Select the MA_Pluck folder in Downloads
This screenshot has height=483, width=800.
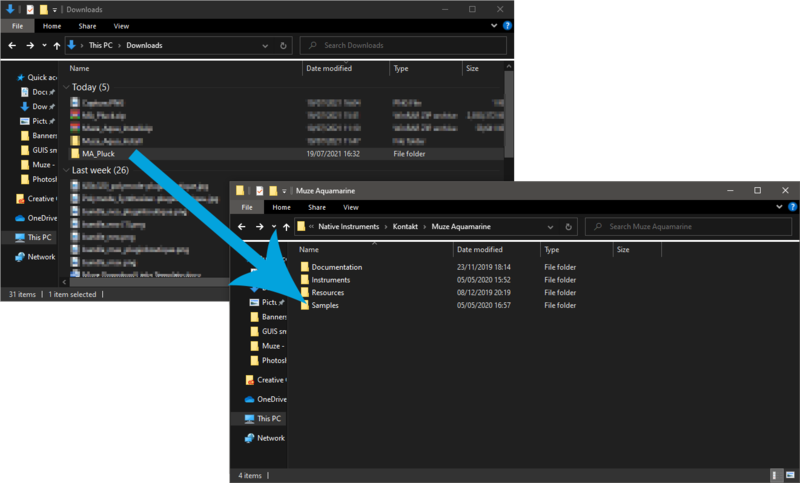pos(101,154)
